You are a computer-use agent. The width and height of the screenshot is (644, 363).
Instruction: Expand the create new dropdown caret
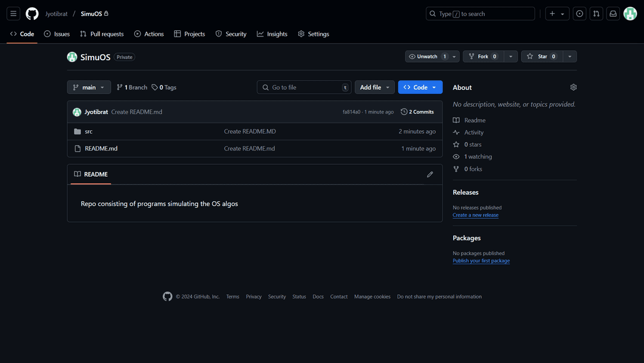click(562, 14)
